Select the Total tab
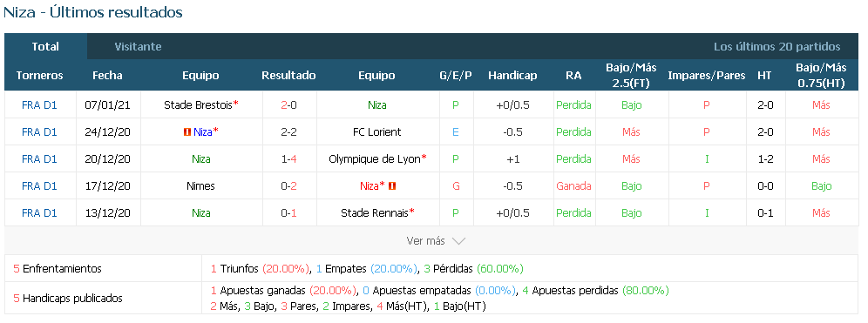 (x=45, y=46)
